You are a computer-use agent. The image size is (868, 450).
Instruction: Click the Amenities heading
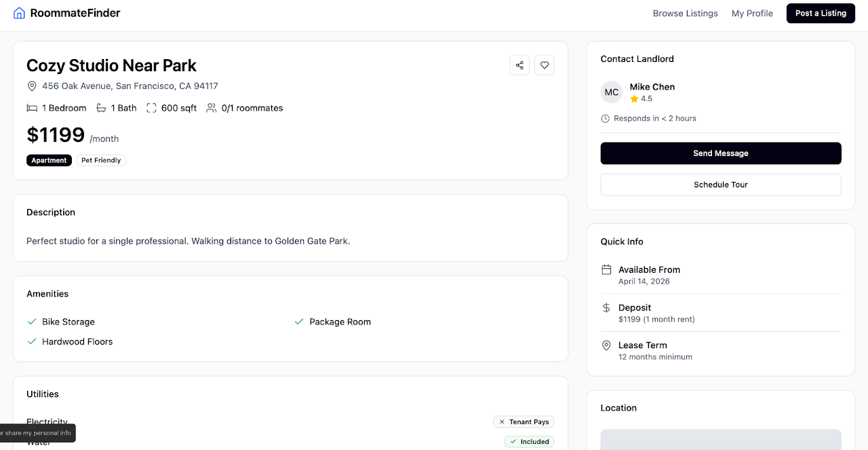point(47,294)
